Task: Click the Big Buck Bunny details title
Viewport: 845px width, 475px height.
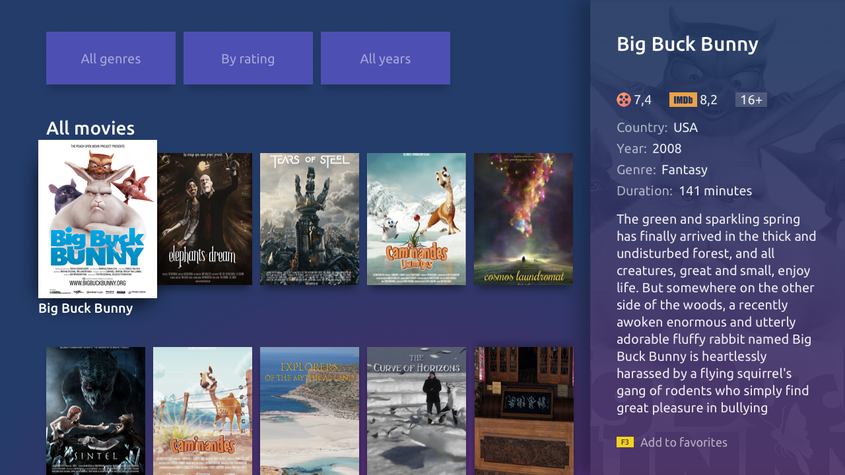Action: pos(687,44)
